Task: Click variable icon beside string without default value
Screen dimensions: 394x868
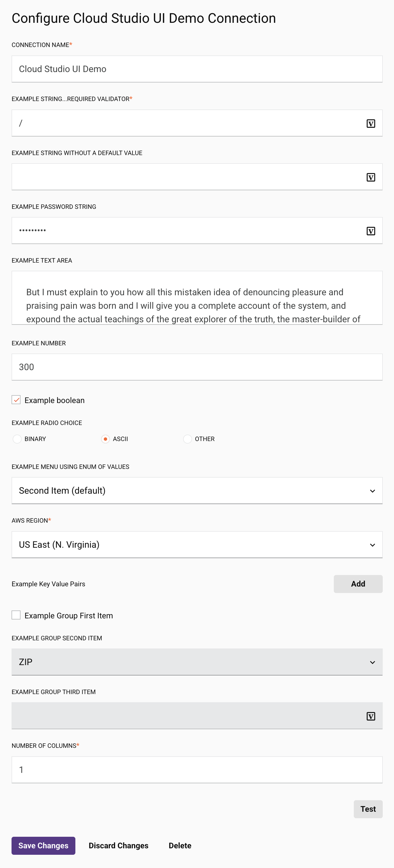Action: [371, 177]
